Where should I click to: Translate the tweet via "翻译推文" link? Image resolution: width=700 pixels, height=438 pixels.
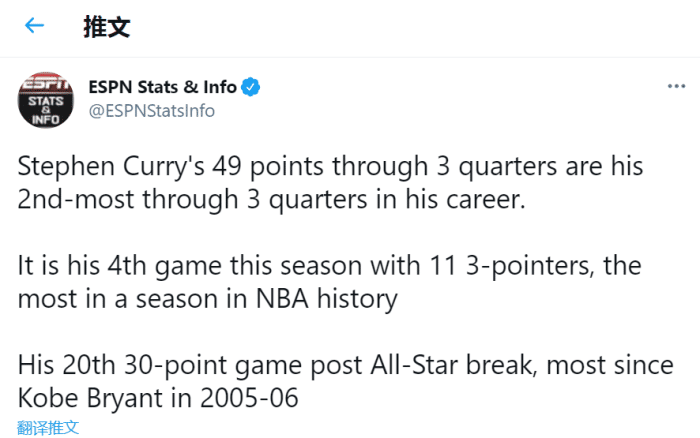coord(48,428)
